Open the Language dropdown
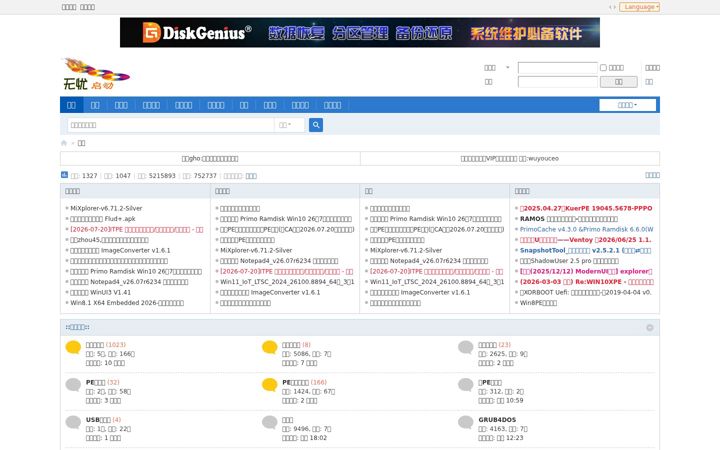This screenshot has height=450, width=720. (x=639, y=7)
